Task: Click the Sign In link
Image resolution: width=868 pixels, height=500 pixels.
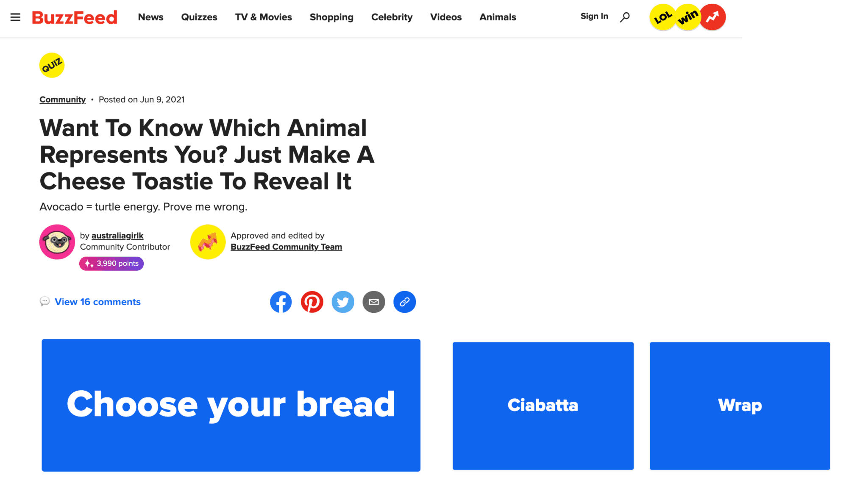Action: (x=594, y=17)
